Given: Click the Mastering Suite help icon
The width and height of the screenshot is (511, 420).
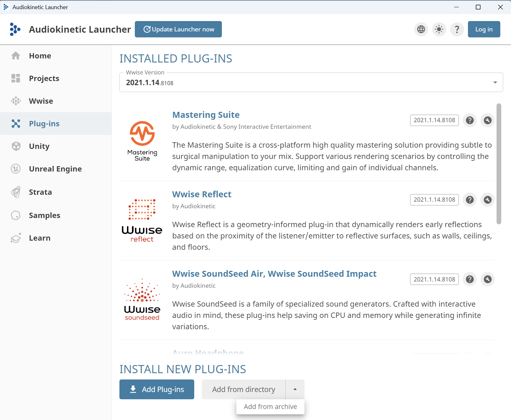Looking at the screenshot, I should pos(470,120).
